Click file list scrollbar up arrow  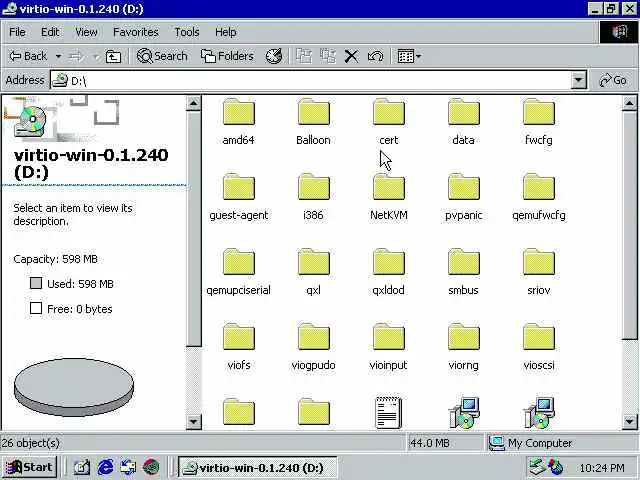pyautogui.click(x=629, y=103)
